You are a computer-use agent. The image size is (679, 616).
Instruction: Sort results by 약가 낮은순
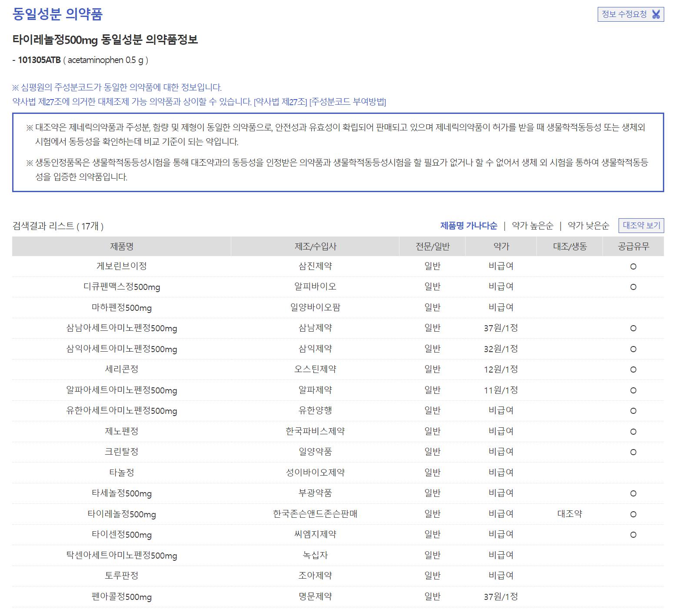point(589,226)
